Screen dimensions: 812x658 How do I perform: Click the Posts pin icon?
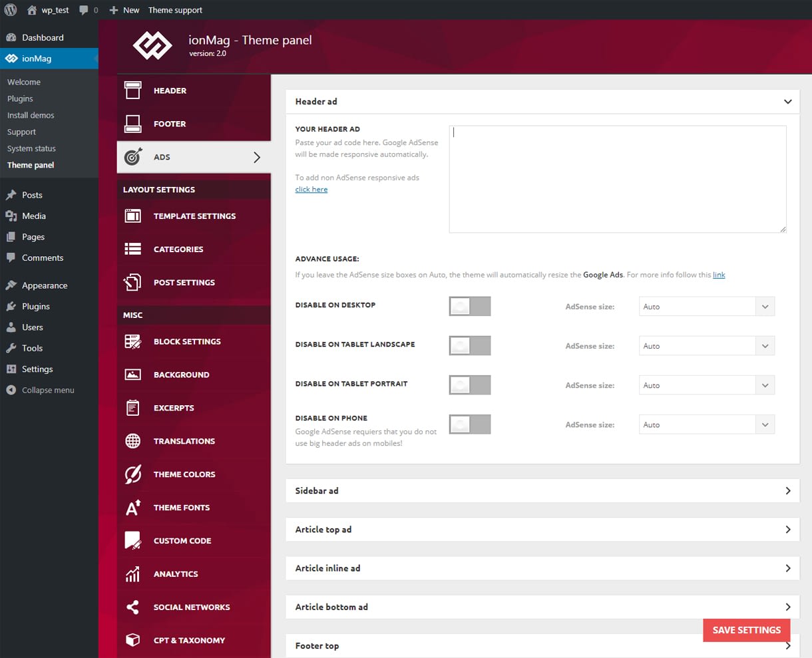click(11, 195)
